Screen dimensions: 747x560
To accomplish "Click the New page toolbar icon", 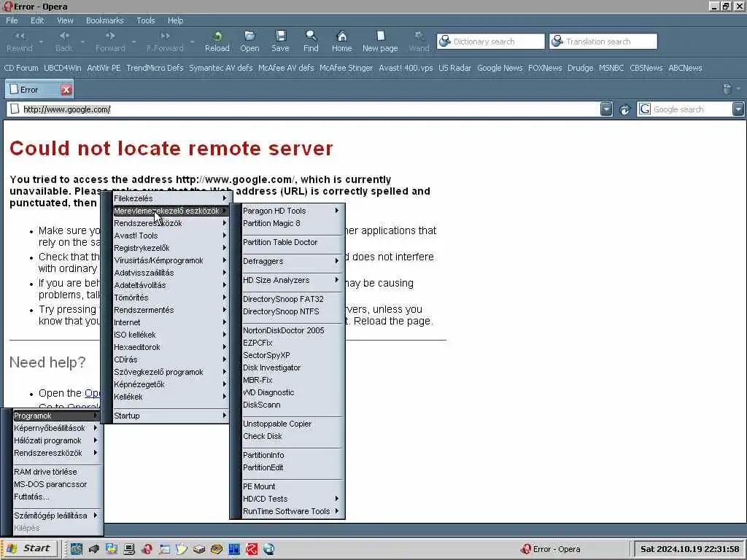I will click(380, 36).
